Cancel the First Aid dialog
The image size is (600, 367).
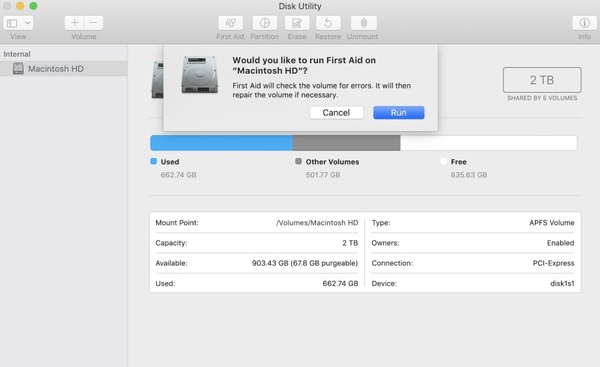point(336,113)
